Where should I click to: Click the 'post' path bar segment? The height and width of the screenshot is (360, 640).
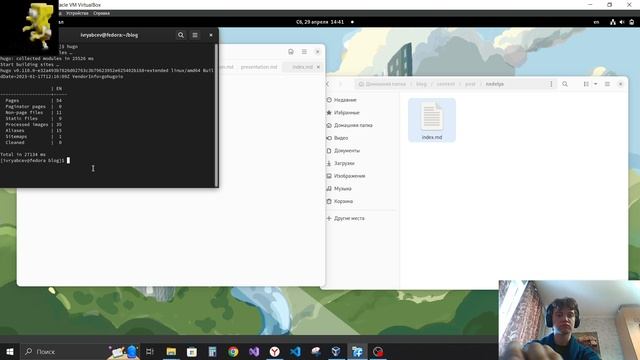[x=470, y=84]
